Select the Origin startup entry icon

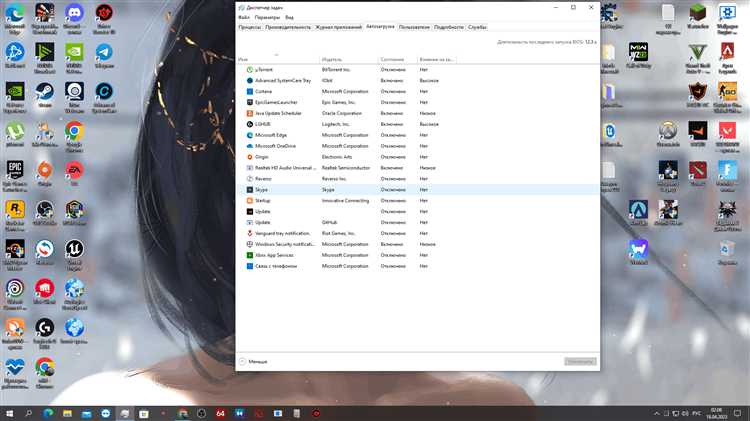pyautogui.click(x=249, y=157)
